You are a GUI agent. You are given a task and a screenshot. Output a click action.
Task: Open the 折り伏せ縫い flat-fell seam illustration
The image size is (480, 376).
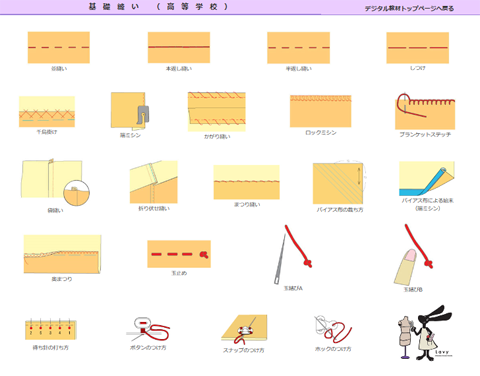click(154, 182)
